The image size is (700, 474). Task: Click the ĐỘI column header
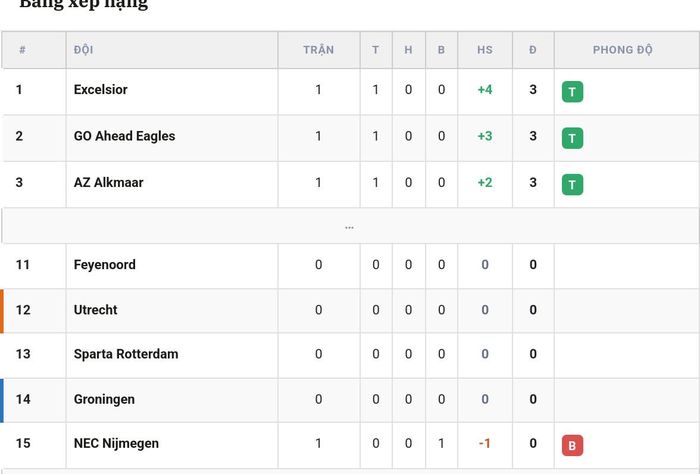pyautogui.click(x=83, y=50)
